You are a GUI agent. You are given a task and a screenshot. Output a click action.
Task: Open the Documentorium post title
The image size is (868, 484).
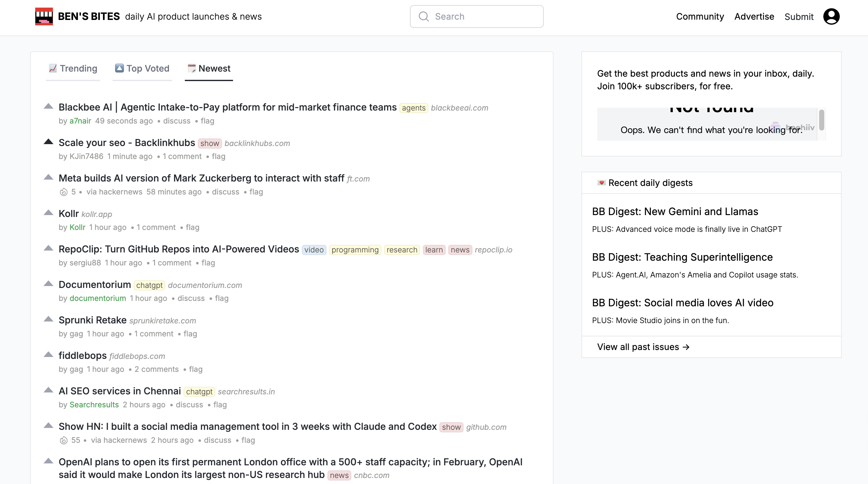tap(95, 284)
